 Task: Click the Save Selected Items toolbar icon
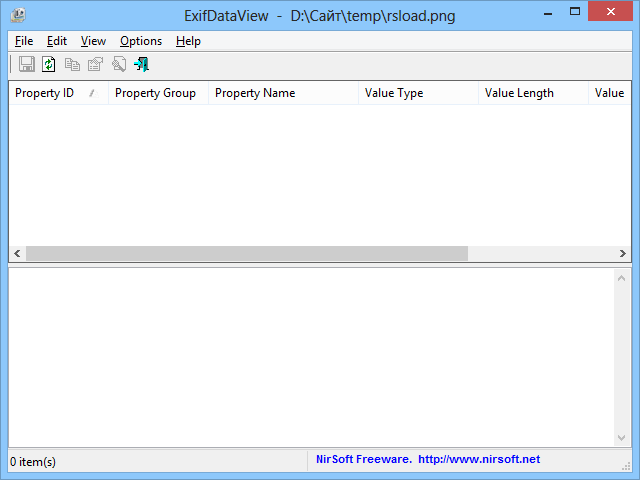click(x=27, y=64)
